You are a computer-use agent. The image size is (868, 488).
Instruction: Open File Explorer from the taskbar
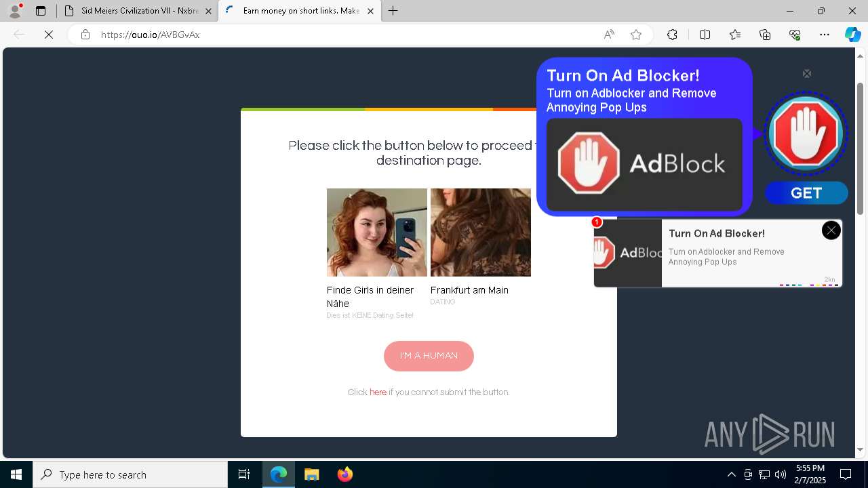312,474
